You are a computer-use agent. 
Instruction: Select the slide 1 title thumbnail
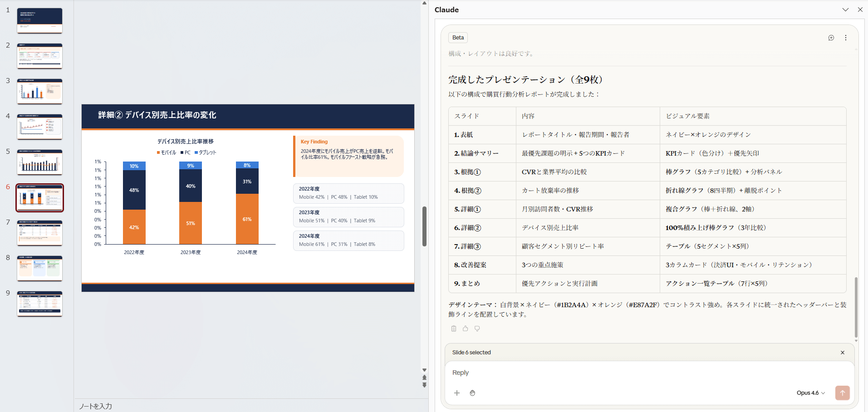click(40, 20)
